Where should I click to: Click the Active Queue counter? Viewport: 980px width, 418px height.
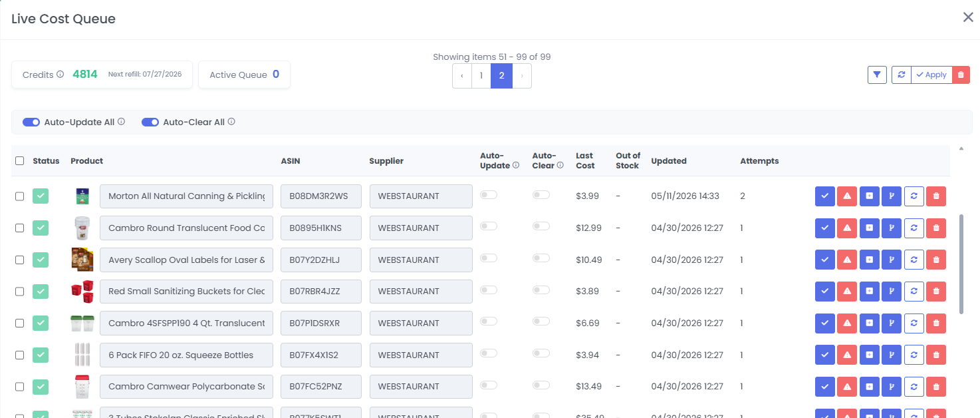[x=244, y=75]
